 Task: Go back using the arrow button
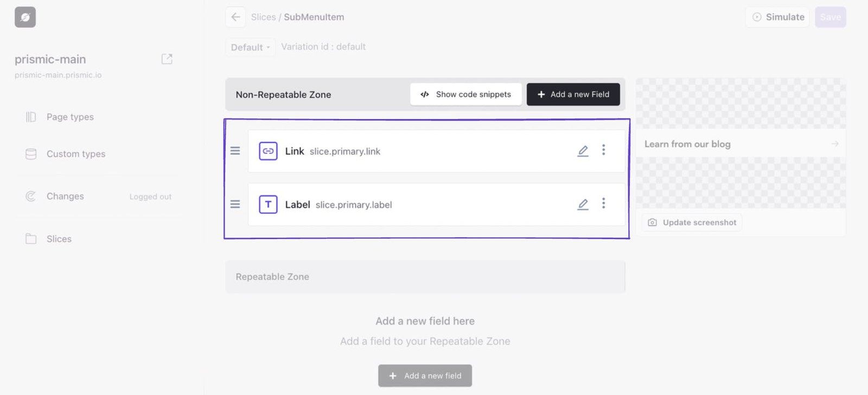click(x=235, y=17)
